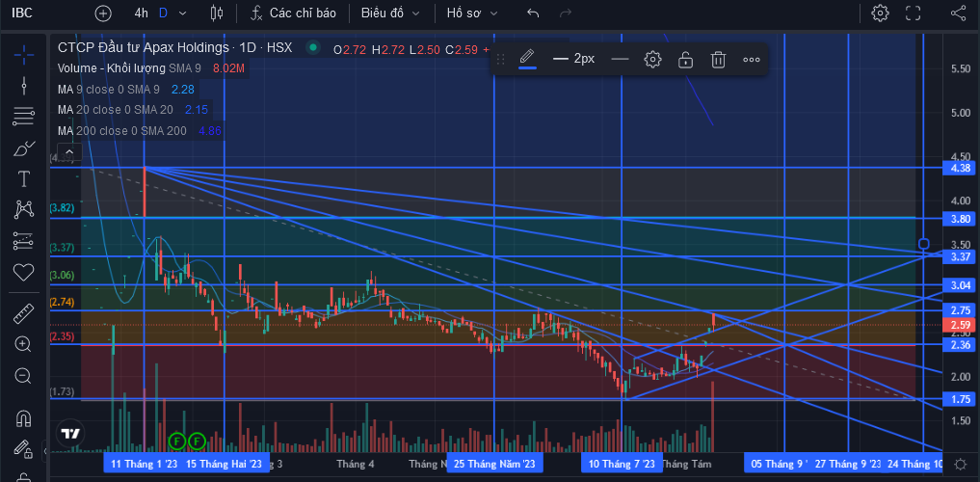Open the Fibonacci retracement tools
The width and height of the screenshot is (980, 482).
(24, 117)
